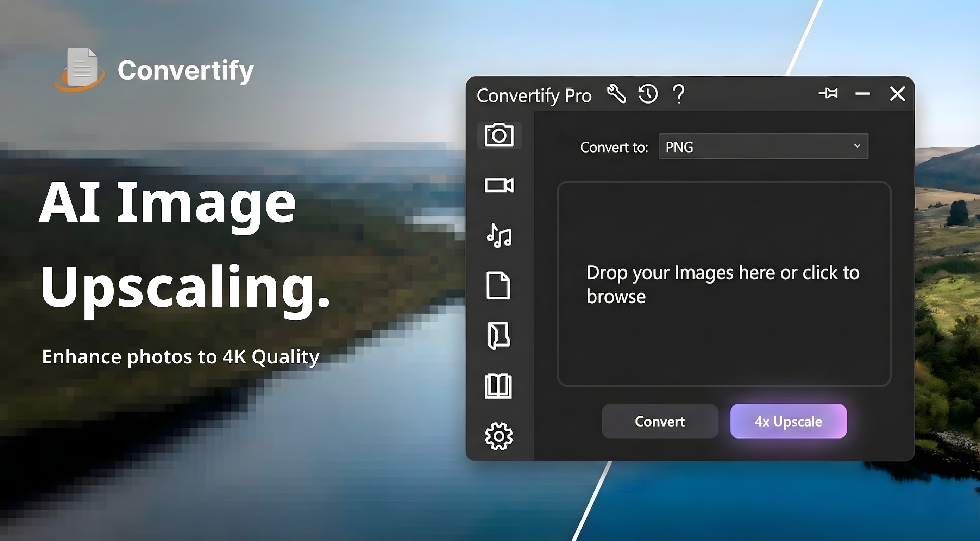The image size is (980, 541).
Task: Select the archive conversion tool icon
Action: pyautogui.click(x=499, y=336)
